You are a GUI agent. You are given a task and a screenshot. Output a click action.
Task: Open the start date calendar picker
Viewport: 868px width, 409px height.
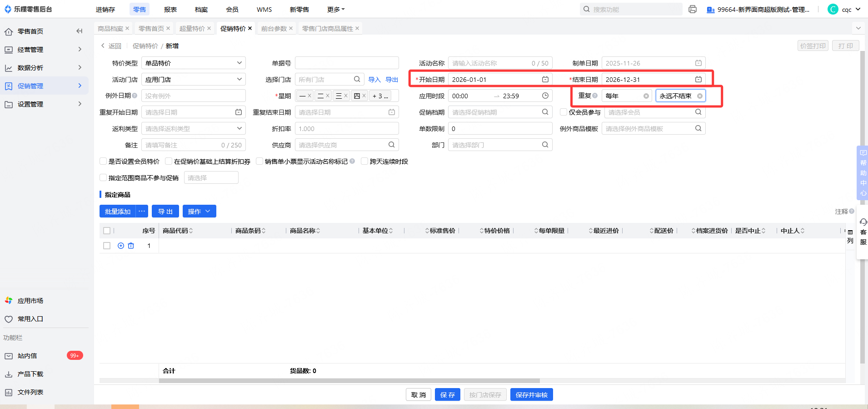(545, 80)
